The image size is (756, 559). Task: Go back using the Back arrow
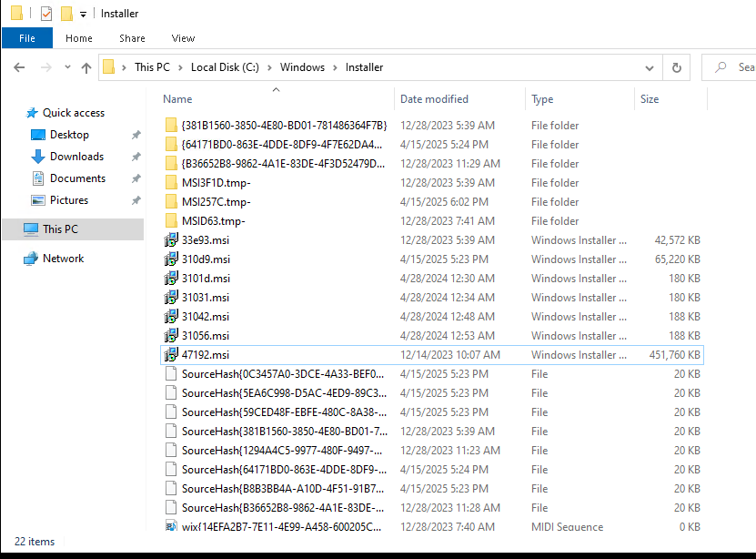pos(19,67)
